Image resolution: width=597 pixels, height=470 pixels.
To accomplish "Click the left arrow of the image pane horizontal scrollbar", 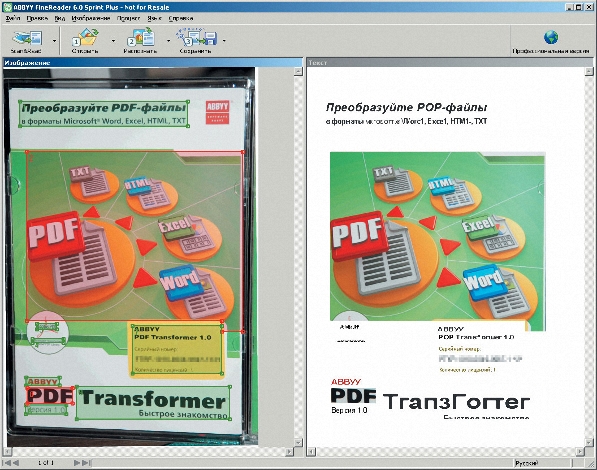I will click(7, 452).
